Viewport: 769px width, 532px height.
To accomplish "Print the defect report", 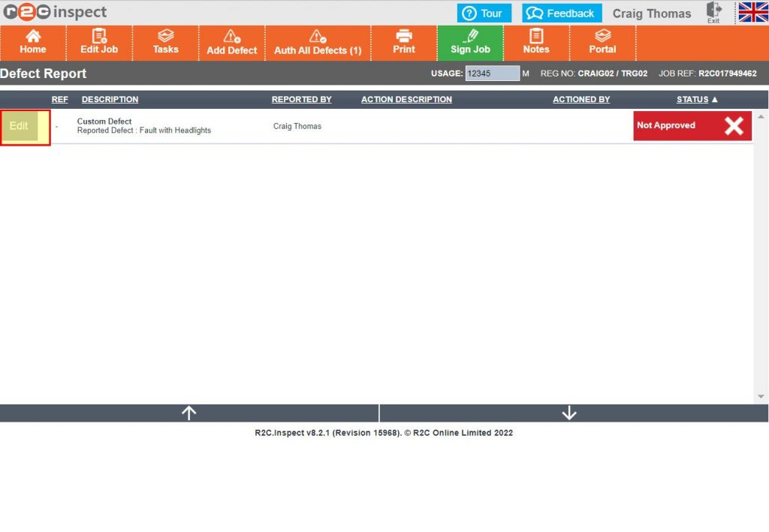I will tap(404, 43).
